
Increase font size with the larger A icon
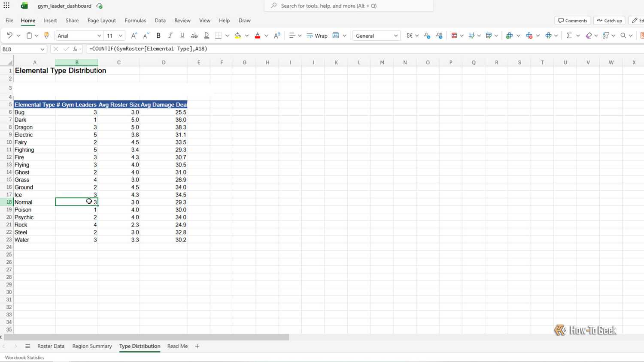134,36
